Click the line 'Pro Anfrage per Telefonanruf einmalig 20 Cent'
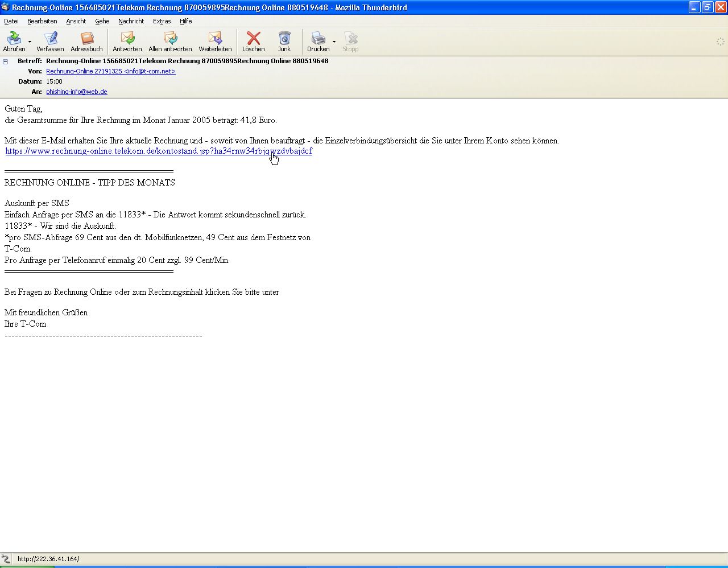The image size is (728, 568). [117, 260]
